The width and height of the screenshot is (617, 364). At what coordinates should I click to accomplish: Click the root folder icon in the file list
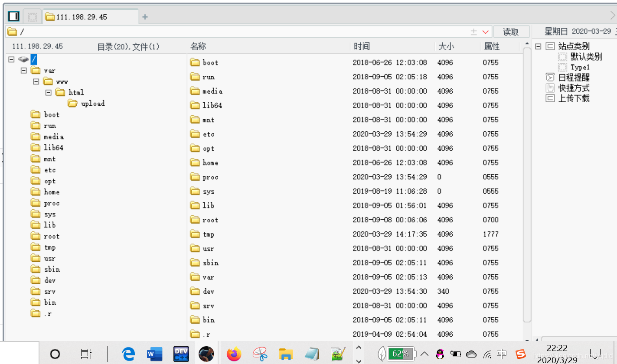195,220
